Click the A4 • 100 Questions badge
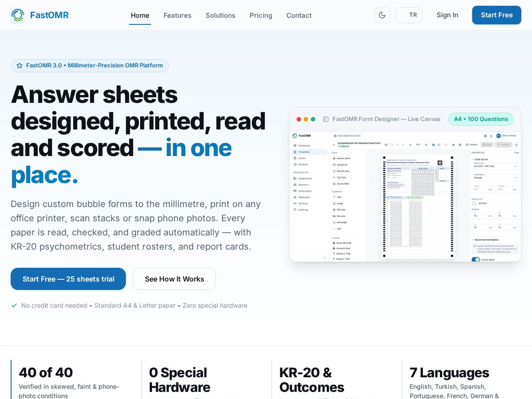This screenshot has height=399, width=532. pyautogui.click(x=481, y=119)
